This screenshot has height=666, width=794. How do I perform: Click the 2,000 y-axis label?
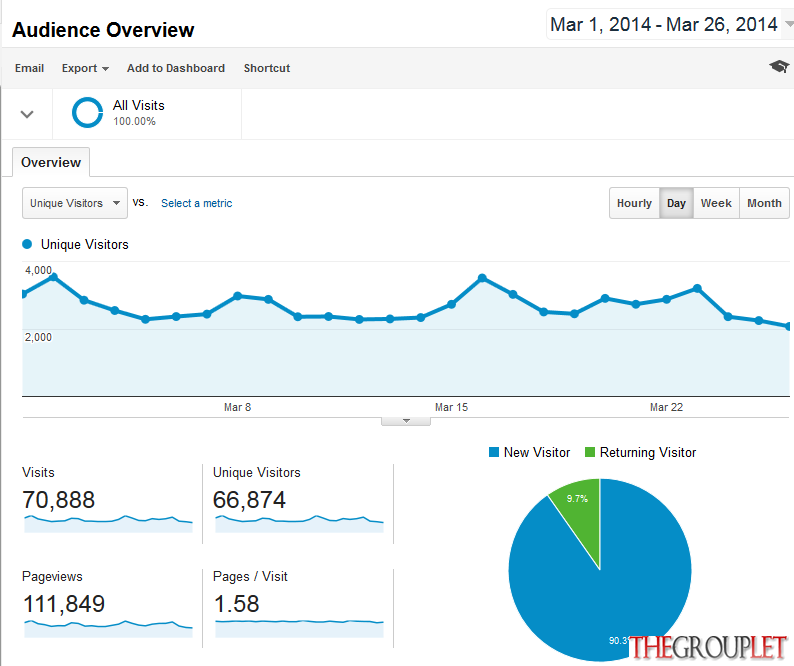point(38,337)
